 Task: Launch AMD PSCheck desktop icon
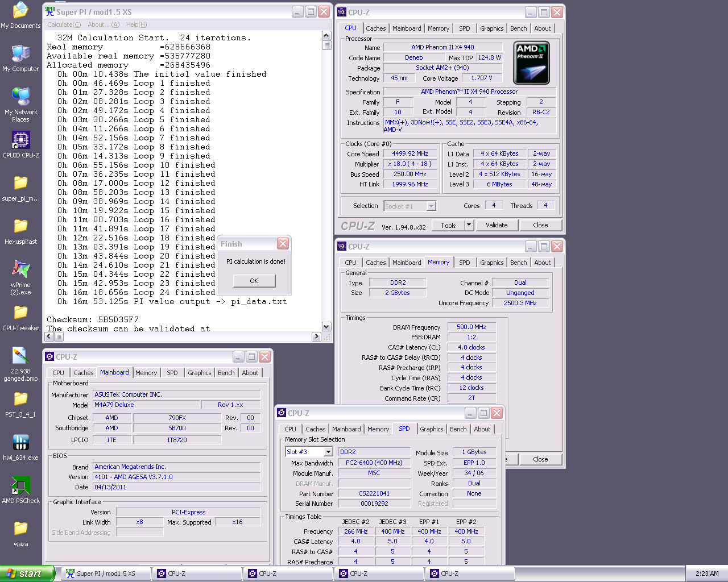(20, 490)
